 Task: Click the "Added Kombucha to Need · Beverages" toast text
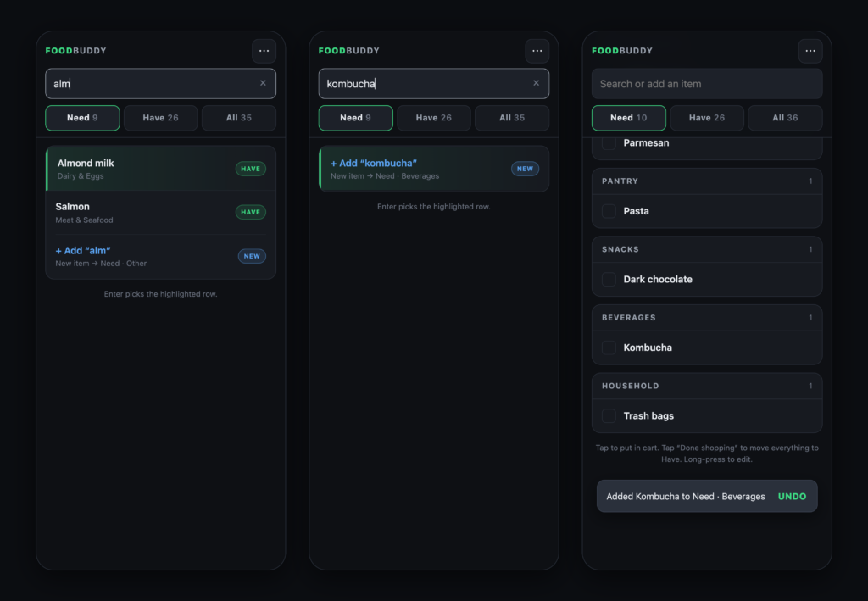[685, 497]
